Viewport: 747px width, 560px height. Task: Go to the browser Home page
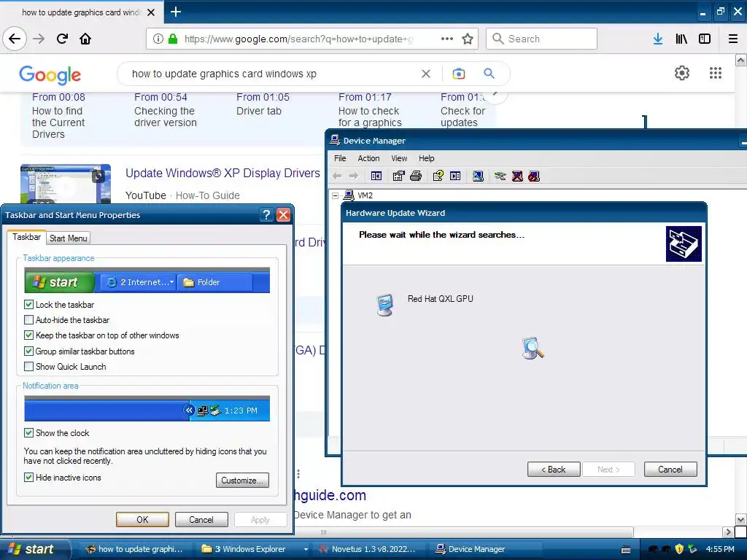tap(85, 39)
